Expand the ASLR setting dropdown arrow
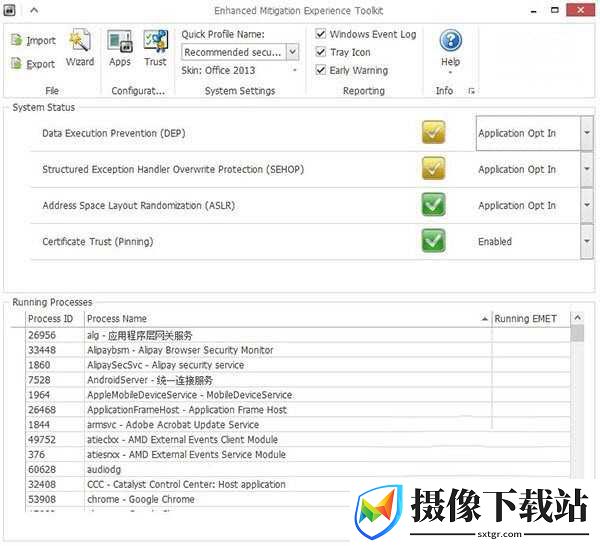 click(587, 205)
